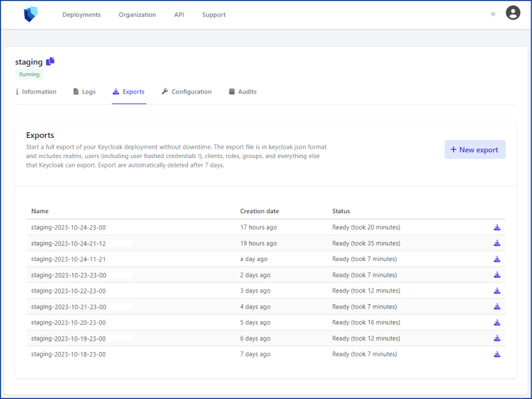Copy the staging deployment name via copy icon

51,61
